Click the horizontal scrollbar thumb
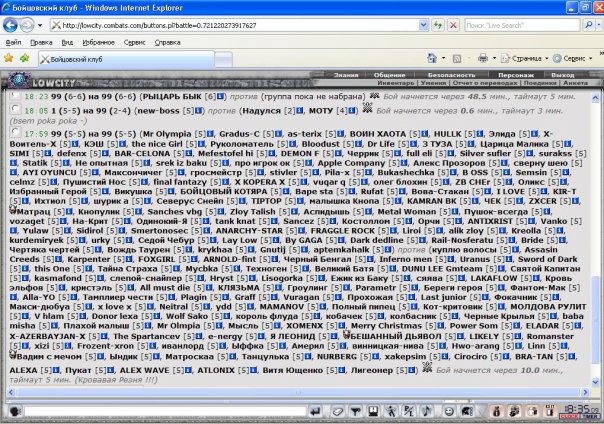Image resolution: width=604 pixels, height=424 pixels. 297,392
